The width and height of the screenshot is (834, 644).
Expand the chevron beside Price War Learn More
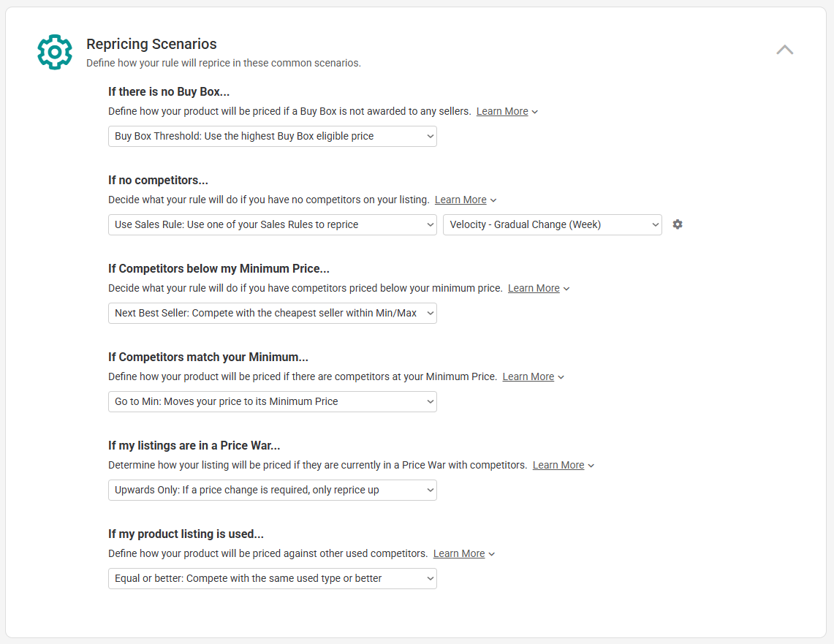click(x=591, y=466)
